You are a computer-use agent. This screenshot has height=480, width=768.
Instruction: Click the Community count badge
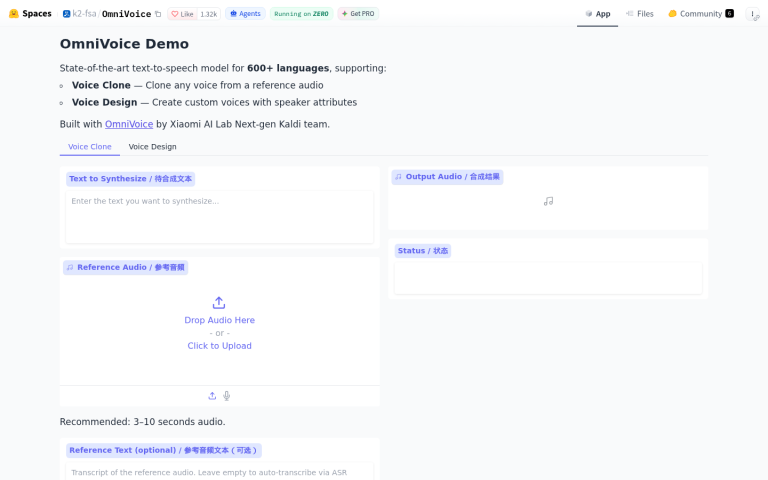[x=729, y=13]
